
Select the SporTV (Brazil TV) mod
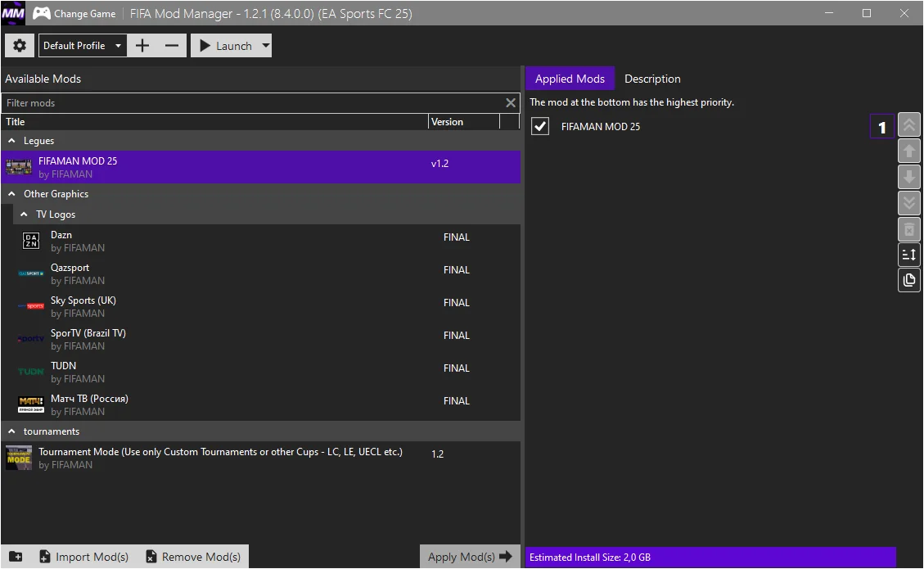click(x=268, y=339)
